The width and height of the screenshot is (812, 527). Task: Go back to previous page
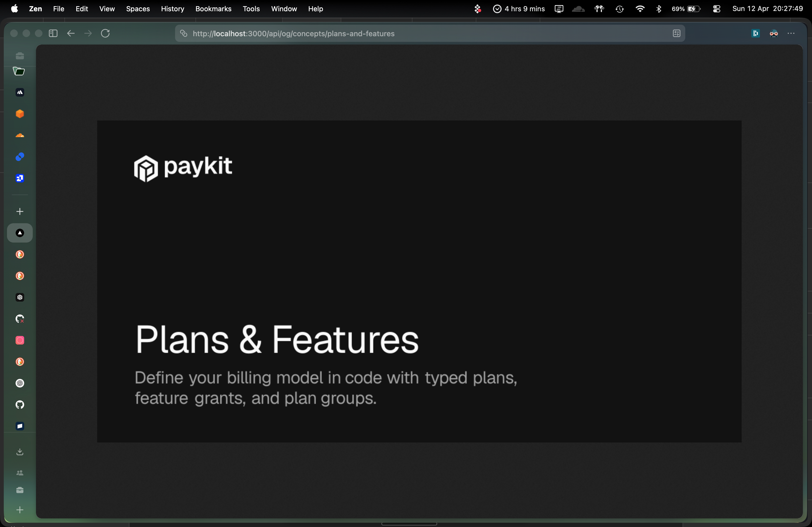click(71, 33)
